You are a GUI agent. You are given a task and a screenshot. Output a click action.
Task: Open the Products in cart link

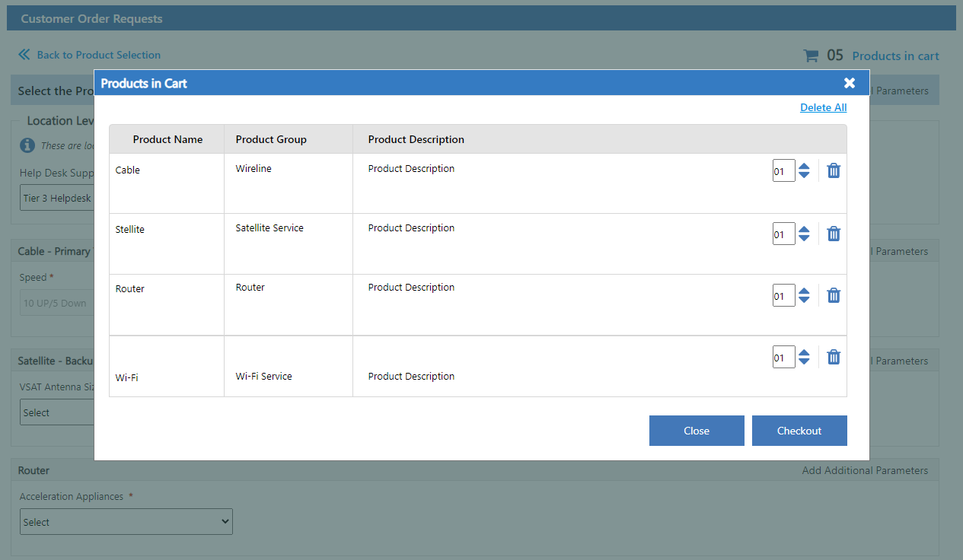pos(895,56)
